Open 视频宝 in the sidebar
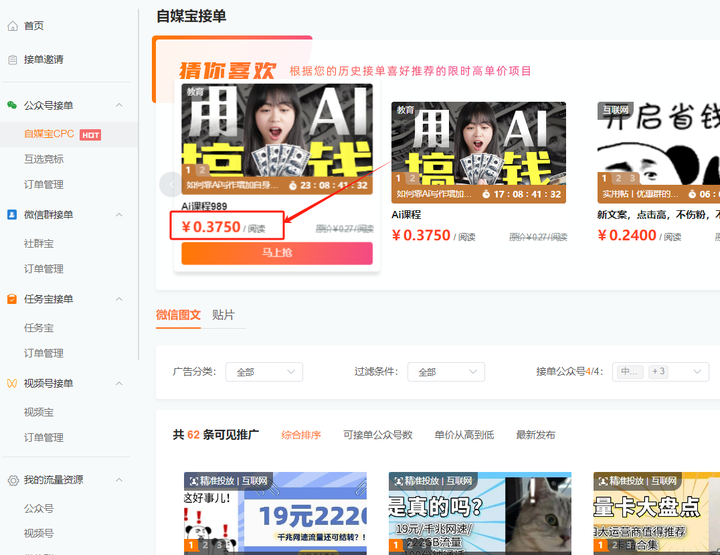 pos(39,412)
